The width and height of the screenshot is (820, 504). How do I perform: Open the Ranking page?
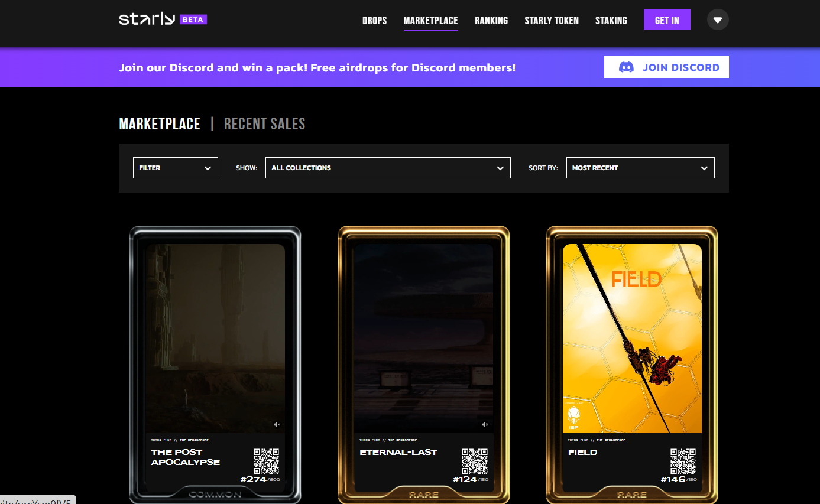click(491, 21)
